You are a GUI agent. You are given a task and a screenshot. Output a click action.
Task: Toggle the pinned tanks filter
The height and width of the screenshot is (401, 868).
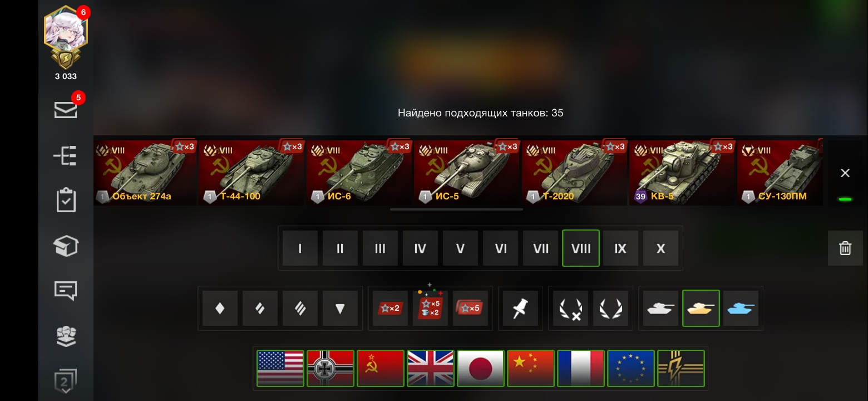tap(520, 308)
